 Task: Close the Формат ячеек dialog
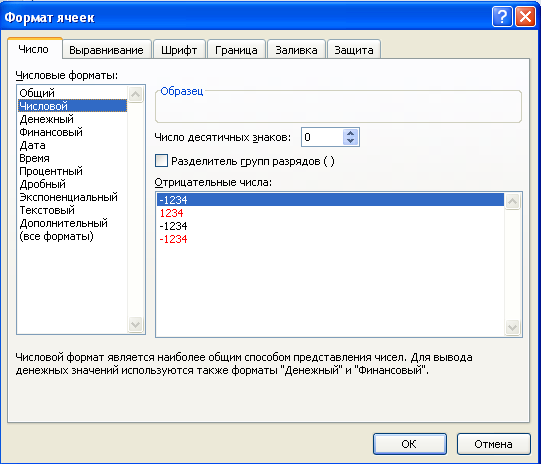click(525, 17)
